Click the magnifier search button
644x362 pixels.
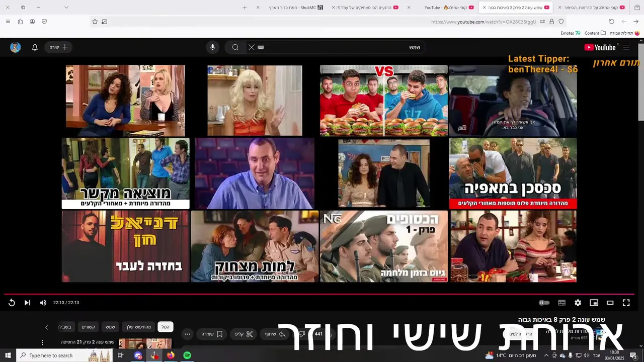pyautogui.click(x=235, y=47)
